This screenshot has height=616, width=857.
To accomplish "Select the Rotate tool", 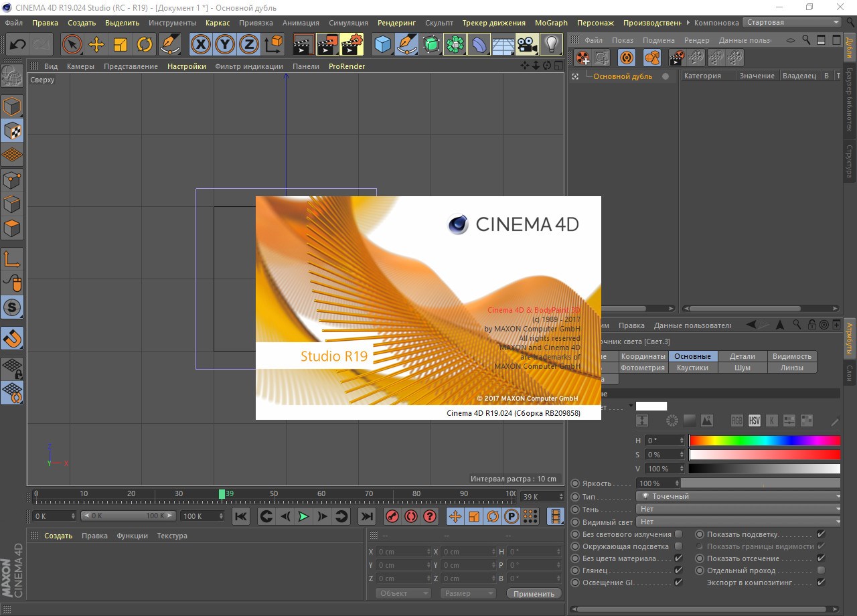I will coord(145,45).
